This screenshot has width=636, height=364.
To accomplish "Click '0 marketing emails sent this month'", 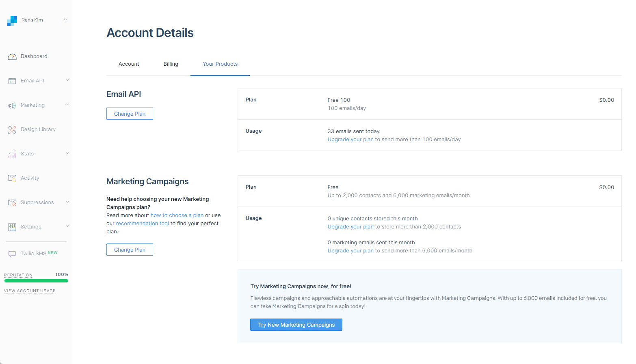I will click(x=371, y=243).
